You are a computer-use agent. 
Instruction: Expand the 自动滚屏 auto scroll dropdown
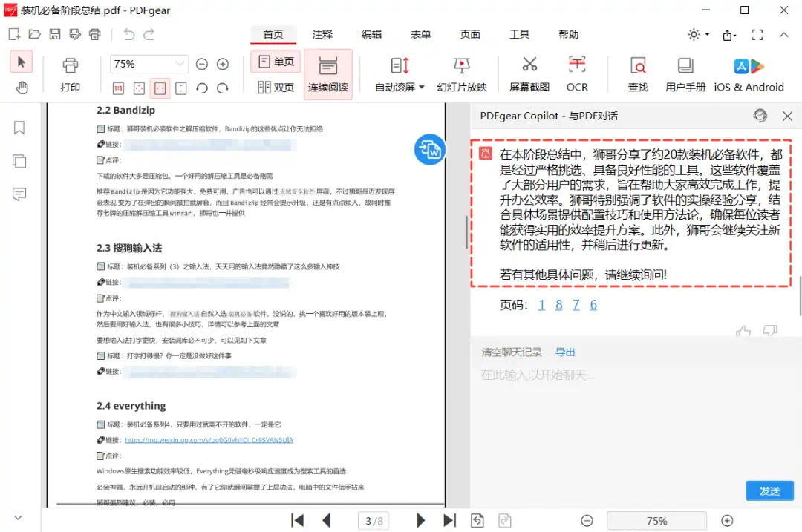pos(422,88)
